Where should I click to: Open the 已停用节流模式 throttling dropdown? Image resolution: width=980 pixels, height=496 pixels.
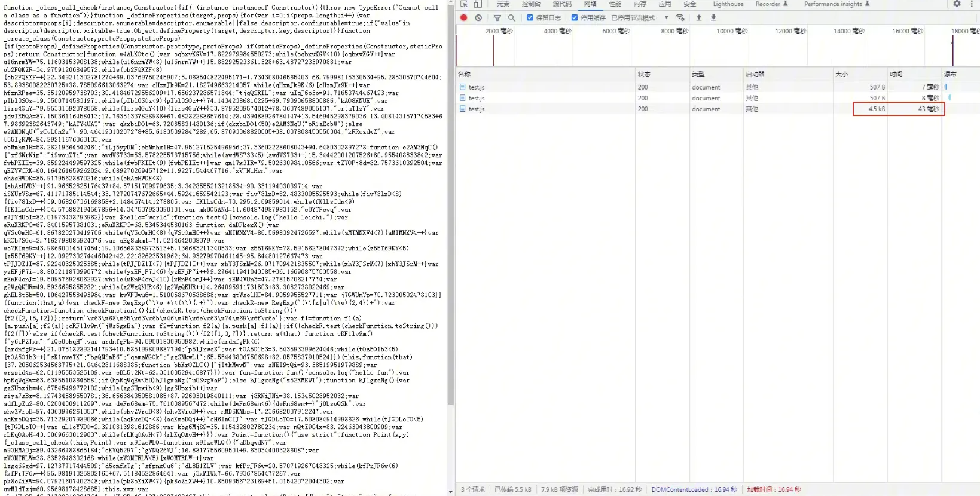tap(639, 18)
